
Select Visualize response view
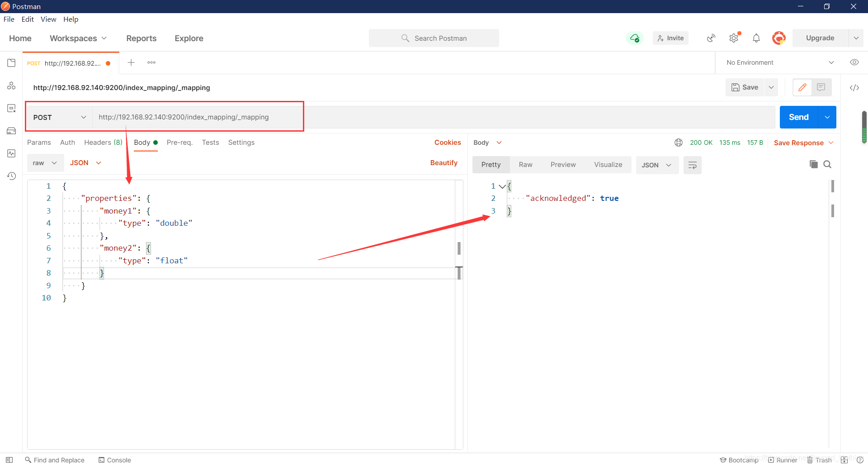(608, 165)
